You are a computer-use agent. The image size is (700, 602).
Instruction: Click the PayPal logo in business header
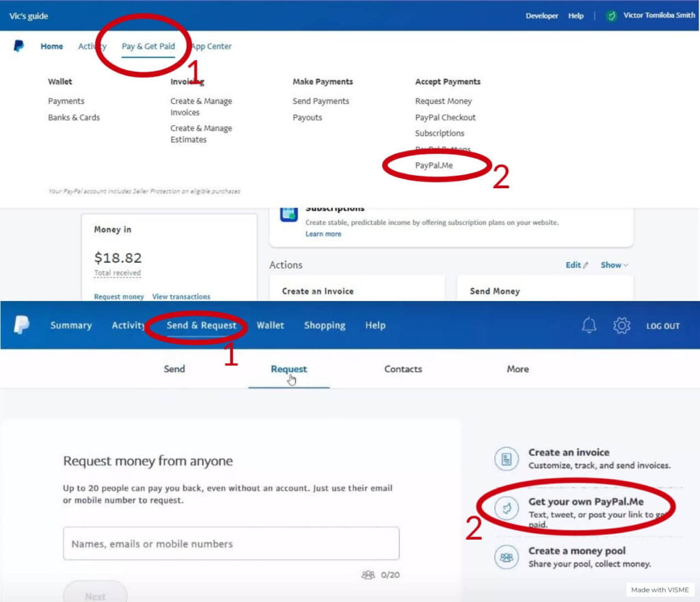[x=18, y=46]
